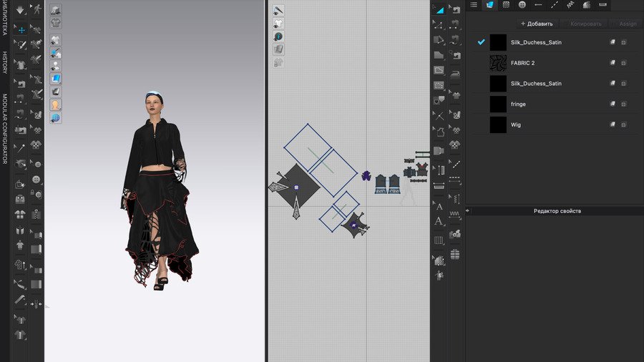Select the Segment Topstitch dashed-line tool
The width and height of the screenshot is (644, 362).
pyautogui.click(x=454, y=180)
